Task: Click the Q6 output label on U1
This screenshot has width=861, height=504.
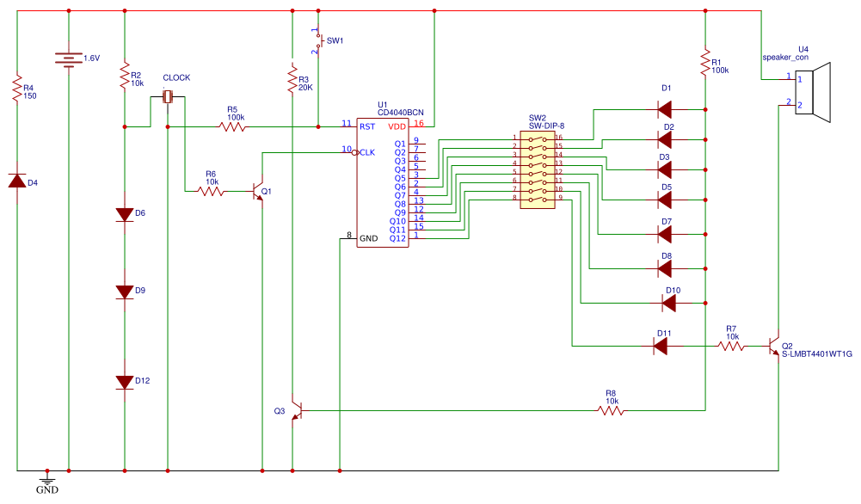Action: 400,187
